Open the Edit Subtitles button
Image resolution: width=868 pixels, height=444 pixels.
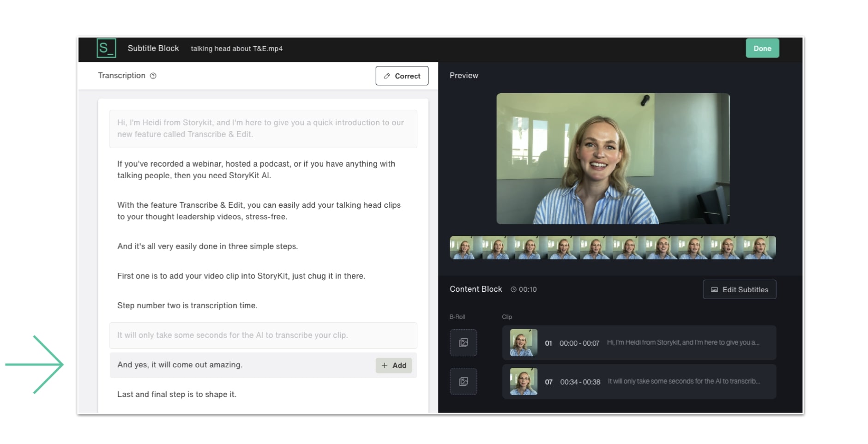[739, 289]
